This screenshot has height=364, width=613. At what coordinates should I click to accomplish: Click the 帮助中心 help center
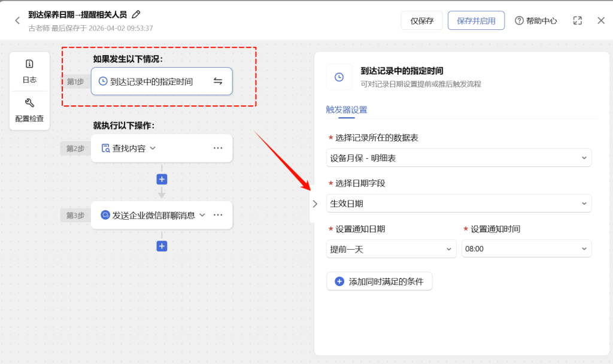pos(536,21)
